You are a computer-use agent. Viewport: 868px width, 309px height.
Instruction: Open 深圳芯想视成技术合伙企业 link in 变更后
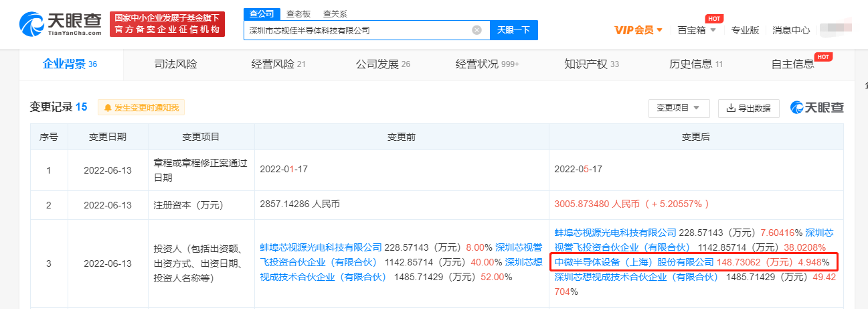(636, 277)
